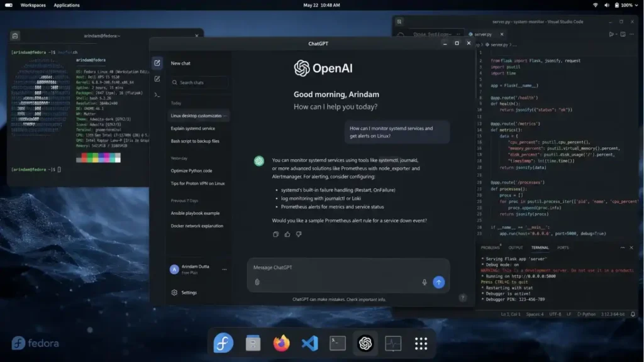The width and height of the screenshot is (644, 362).
Task: Click the help question mark icon in ChatGPT
Action: (x=462, y=298)
